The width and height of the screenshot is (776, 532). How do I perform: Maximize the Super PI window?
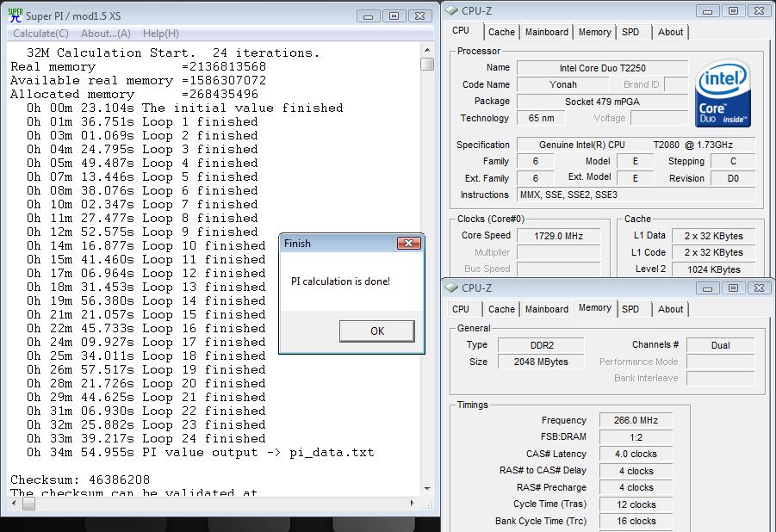[394, 16]
